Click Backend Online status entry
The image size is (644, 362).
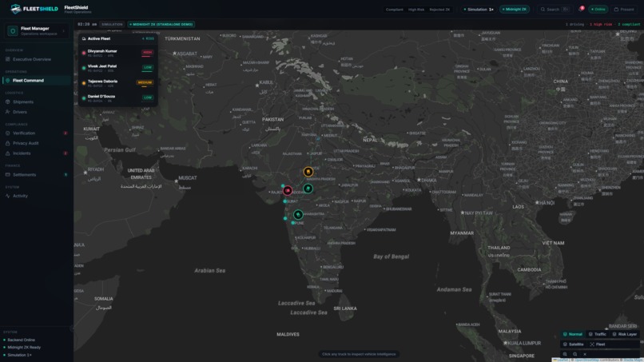point(19,340)
